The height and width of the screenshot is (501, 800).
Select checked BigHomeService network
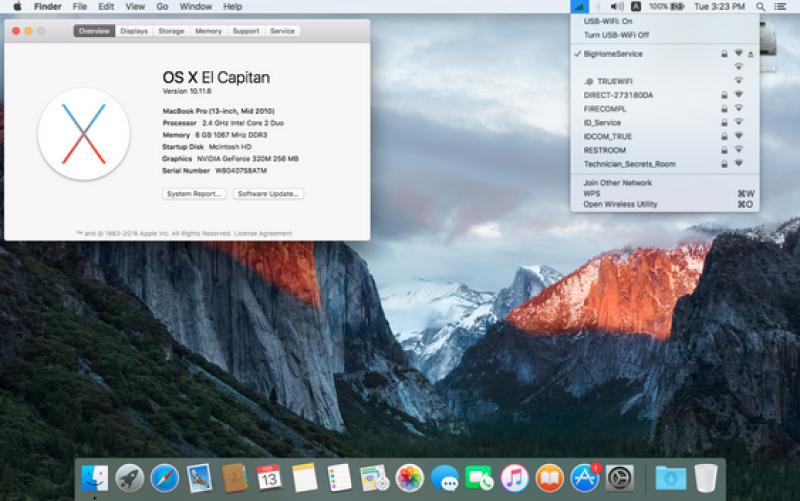(x=665, y=54)
